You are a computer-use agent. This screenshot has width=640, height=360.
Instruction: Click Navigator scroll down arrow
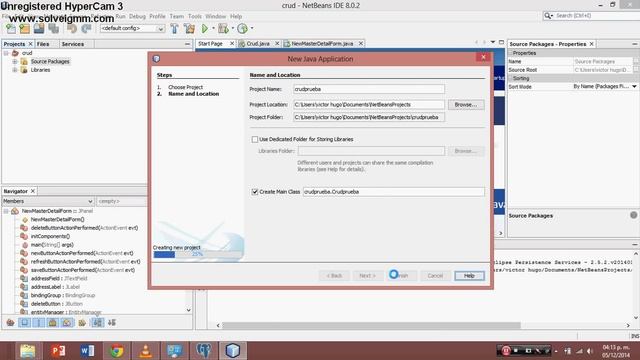189,310
